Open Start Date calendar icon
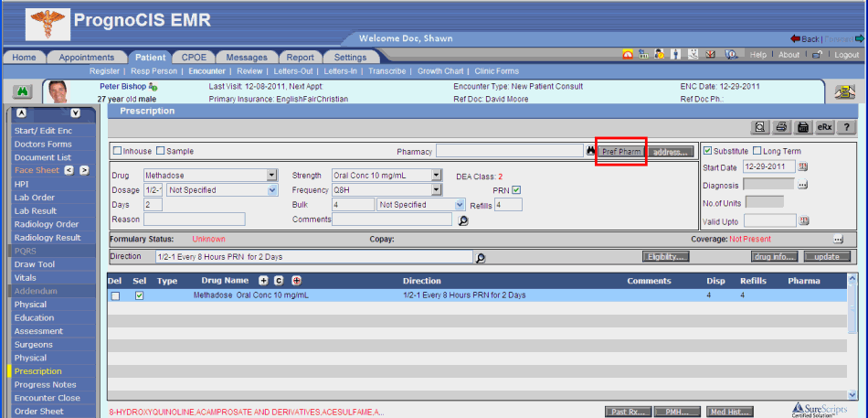 (803, 166)
